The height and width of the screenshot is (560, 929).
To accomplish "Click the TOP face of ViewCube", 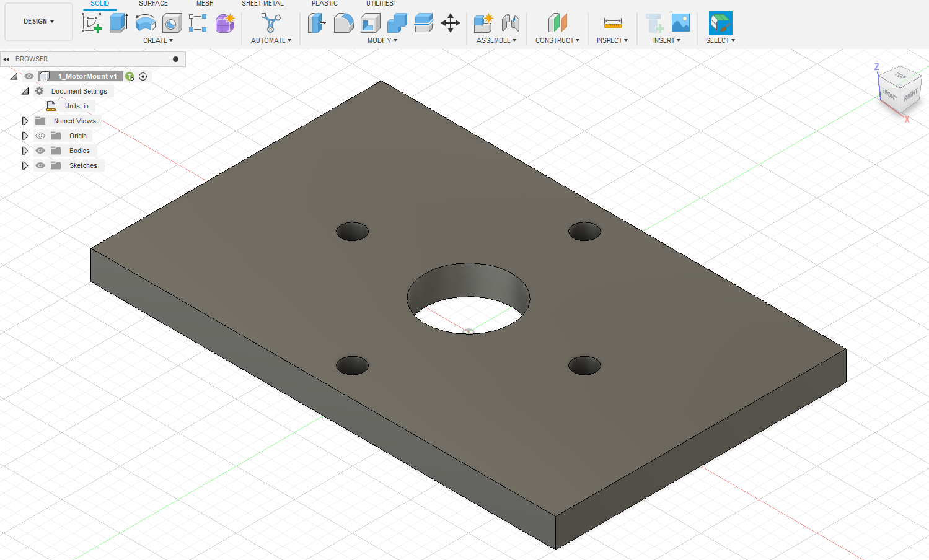I will pos(900,76).
